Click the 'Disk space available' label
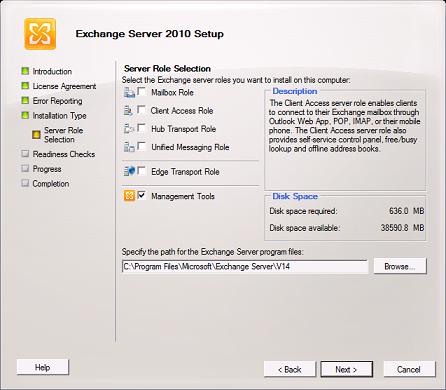Screen dimensions: 446x390 305,228
